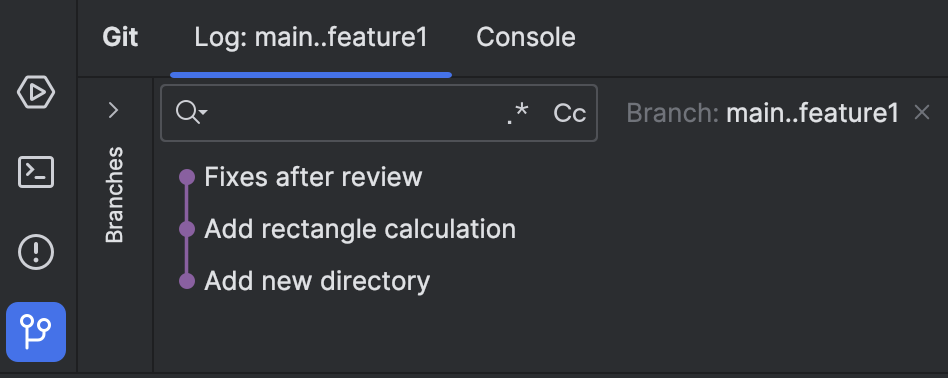Click the Branches vertical label
The width and height of the screenshot is (948, 378).
(x=114, y=195)
